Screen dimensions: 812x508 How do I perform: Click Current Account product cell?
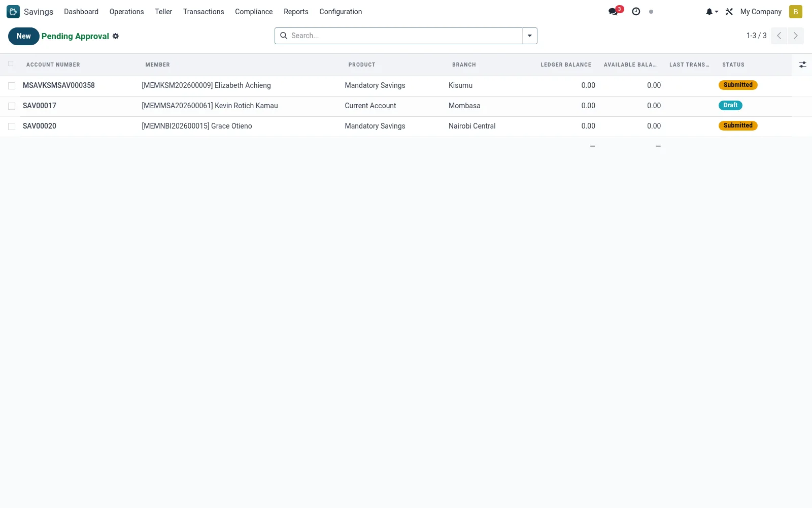370,106
